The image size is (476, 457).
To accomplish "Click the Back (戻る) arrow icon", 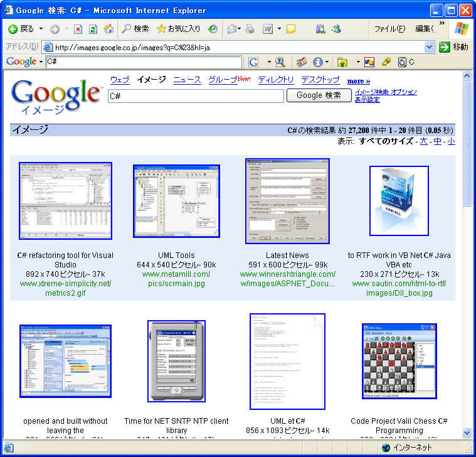I will [13, 29].
